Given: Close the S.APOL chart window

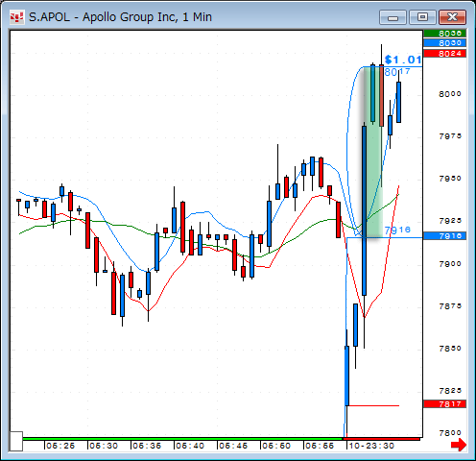Looking at the screenshot, I should (x=452, y=17).
